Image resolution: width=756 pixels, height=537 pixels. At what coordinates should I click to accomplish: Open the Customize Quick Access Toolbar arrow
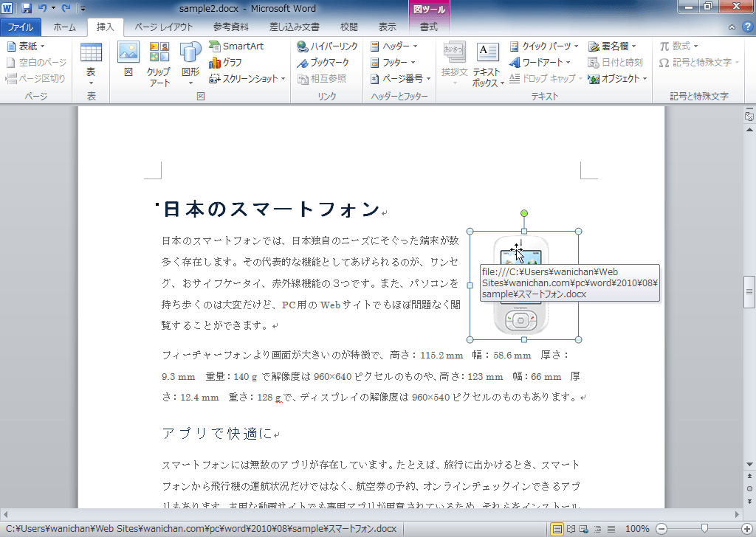click(x=83, y=9)
